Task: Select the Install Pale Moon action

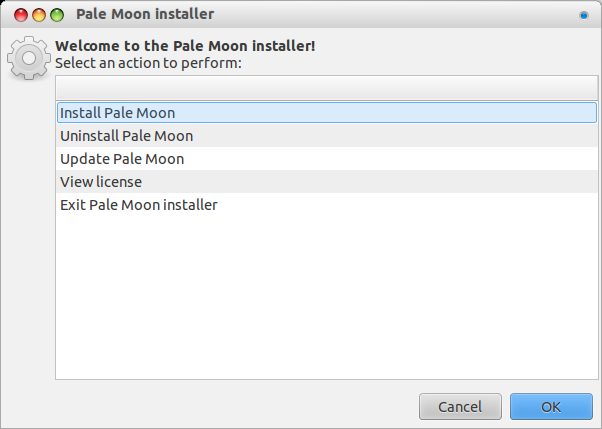Action: tap(327, 113)
